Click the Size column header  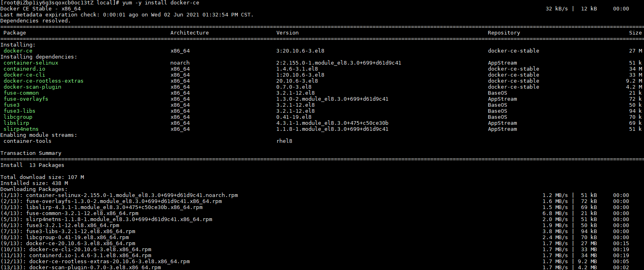(636, 33)
